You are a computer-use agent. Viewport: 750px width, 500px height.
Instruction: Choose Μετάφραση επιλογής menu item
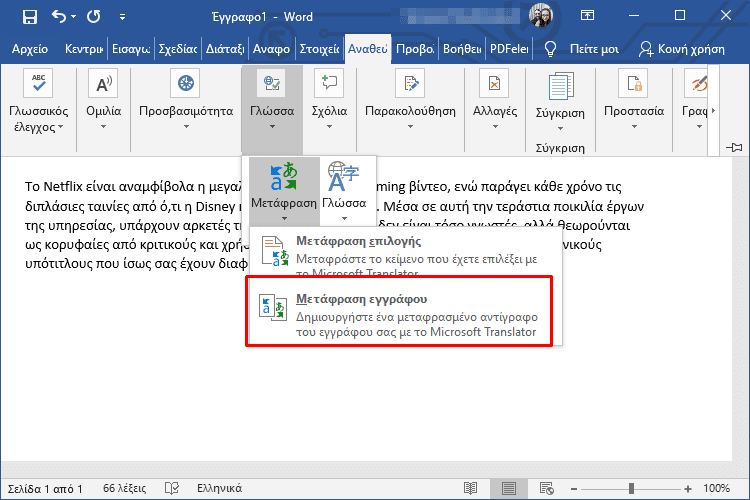click(x=405, y=254)
